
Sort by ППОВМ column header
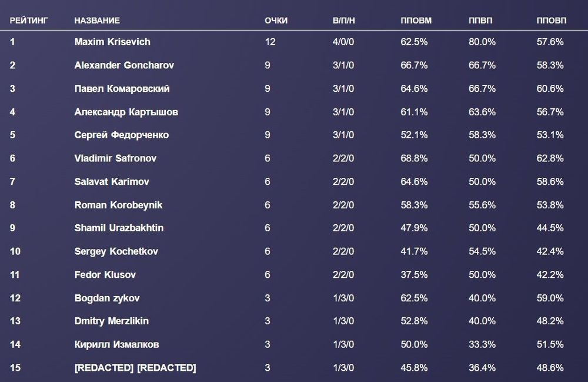tap(416, 21)
